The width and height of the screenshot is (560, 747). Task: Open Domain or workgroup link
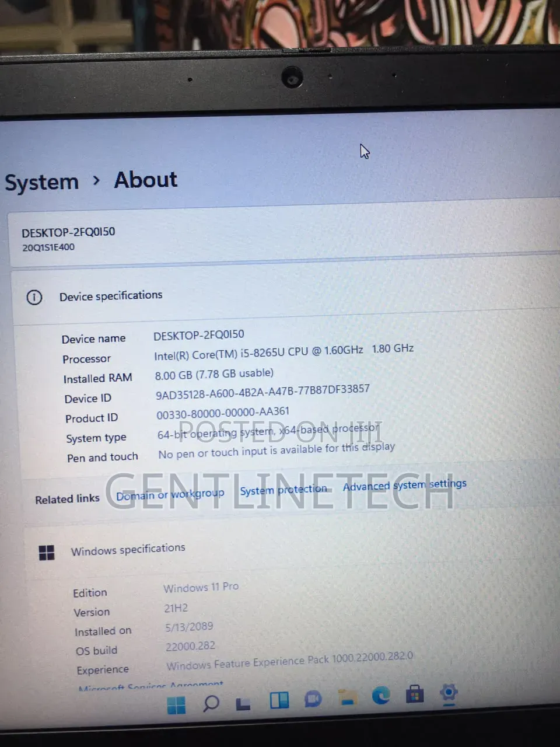pos(170,494)
